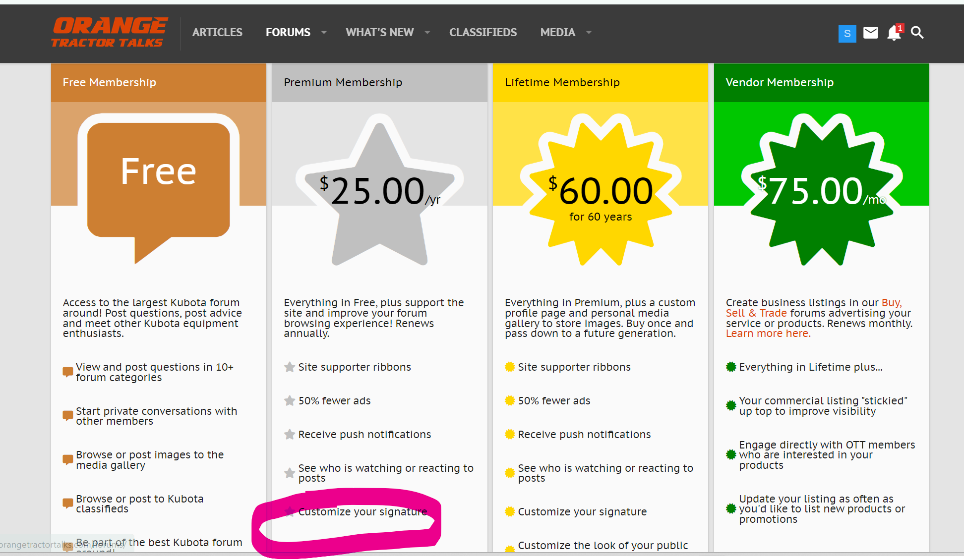Expand the Media dropdown arrow
The height and width of the screenshot is (560, 964).
pyautogui.click(x=589, y=33)
